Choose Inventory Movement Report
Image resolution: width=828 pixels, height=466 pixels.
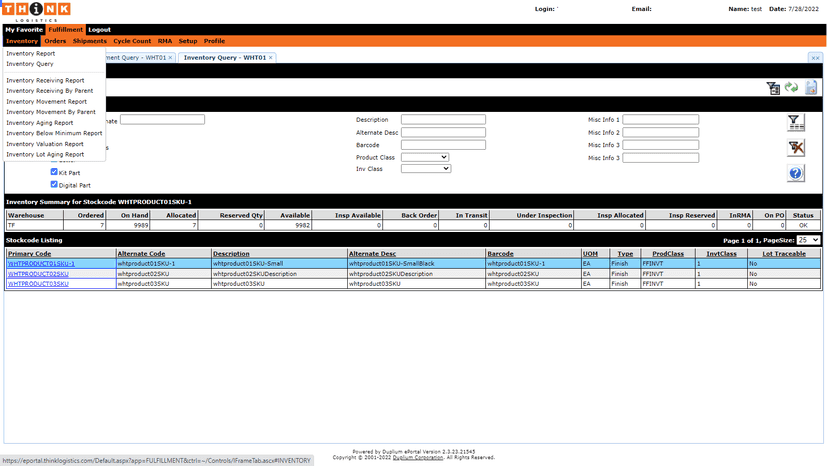pyautogui.click(x=46, y=101)
